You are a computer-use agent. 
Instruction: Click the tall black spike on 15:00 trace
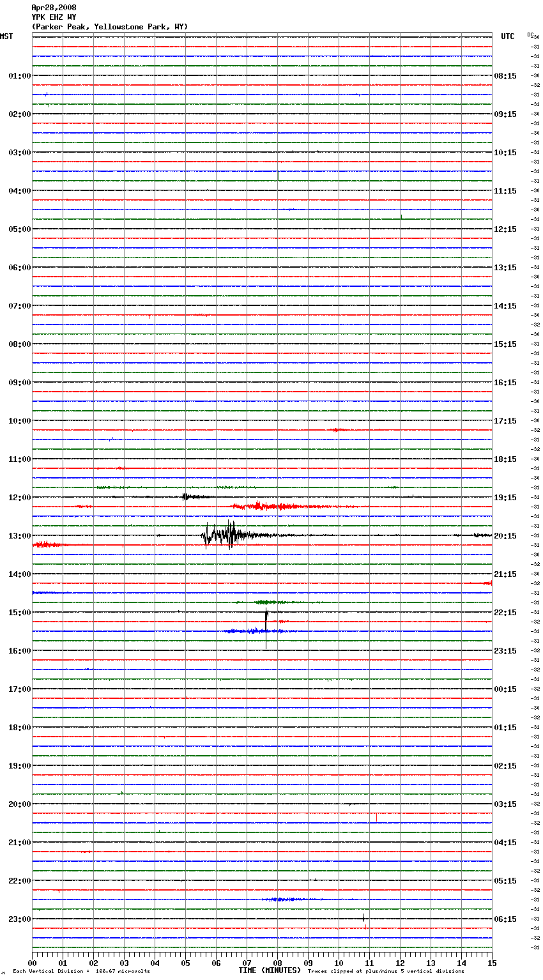coord(266,629)
